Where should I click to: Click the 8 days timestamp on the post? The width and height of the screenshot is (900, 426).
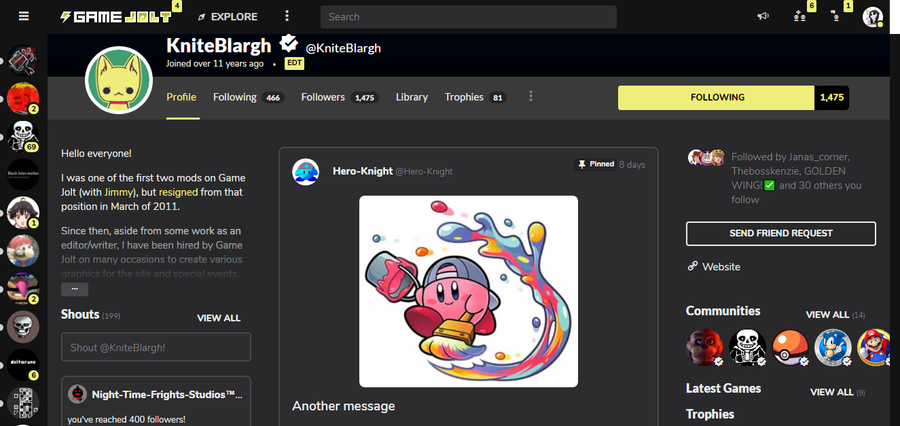(x=632, y=165)
